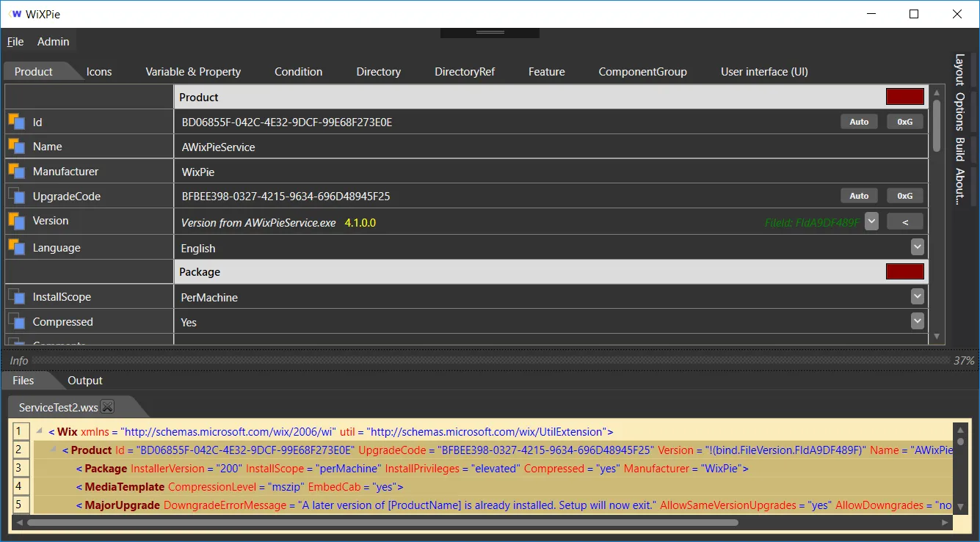This screenshot has width=980, height=542.
Task: Expand the InstallScope PerMachine dropdown
Action: click(x=917, y=296)
